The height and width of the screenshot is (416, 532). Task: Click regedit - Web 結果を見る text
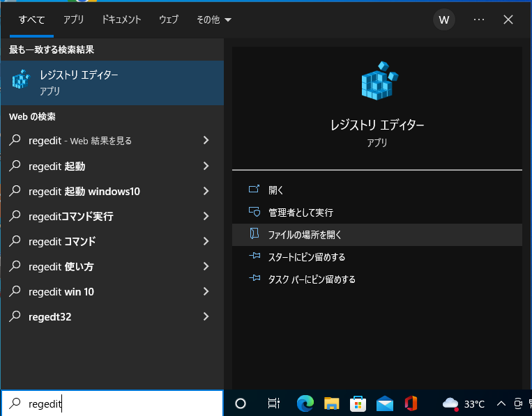point(80,141)
